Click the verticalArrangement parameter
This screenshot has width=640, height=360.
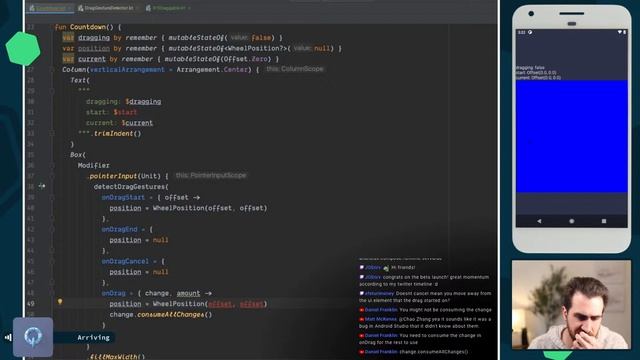point(127,69)
